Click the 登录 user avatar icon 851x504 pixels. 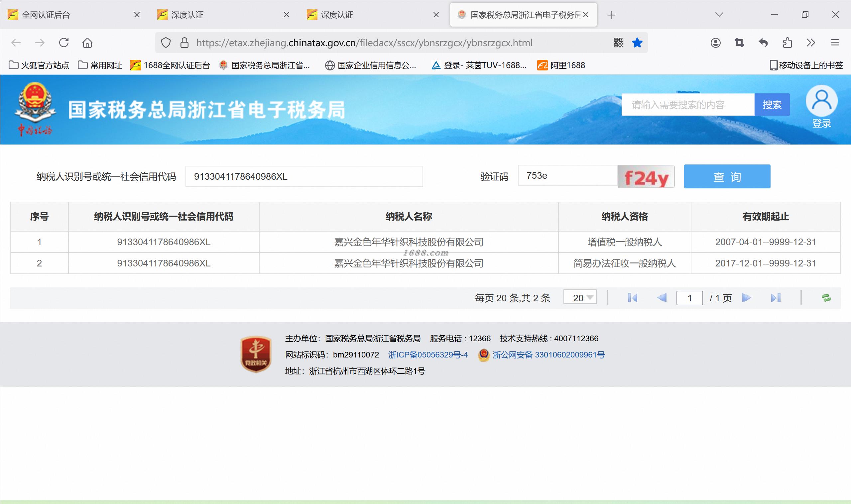point(821,101)
